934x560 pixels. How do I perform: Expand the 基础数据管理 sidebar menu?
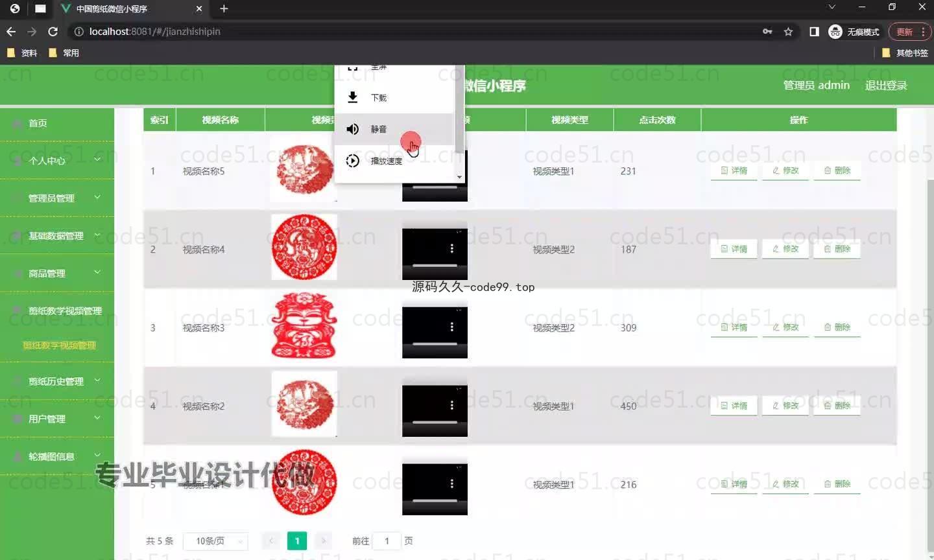click(x=57, y=235)
